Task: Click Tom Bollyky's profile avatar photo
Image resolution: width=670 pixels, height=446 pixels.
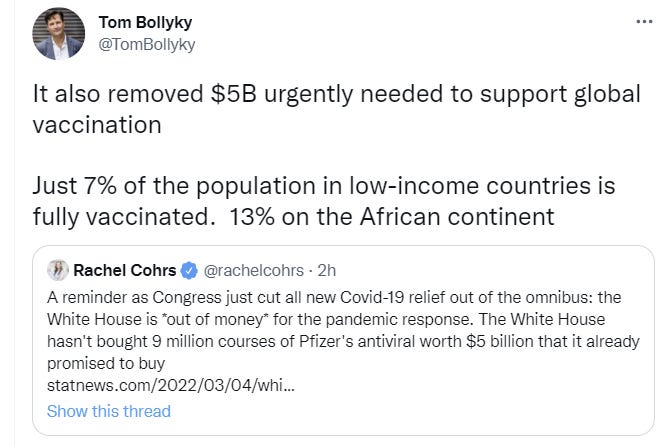Action: tap(58, 33)
